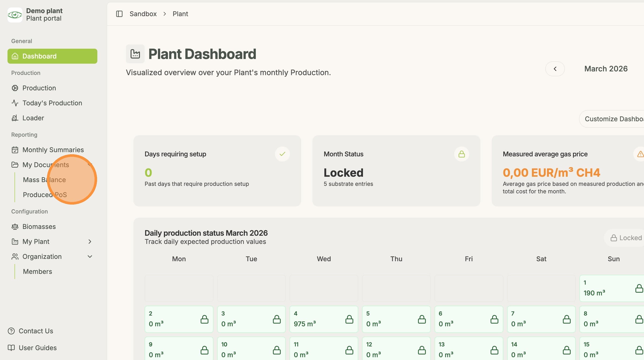Click the Plant breadcrumb link

[180, 14]
